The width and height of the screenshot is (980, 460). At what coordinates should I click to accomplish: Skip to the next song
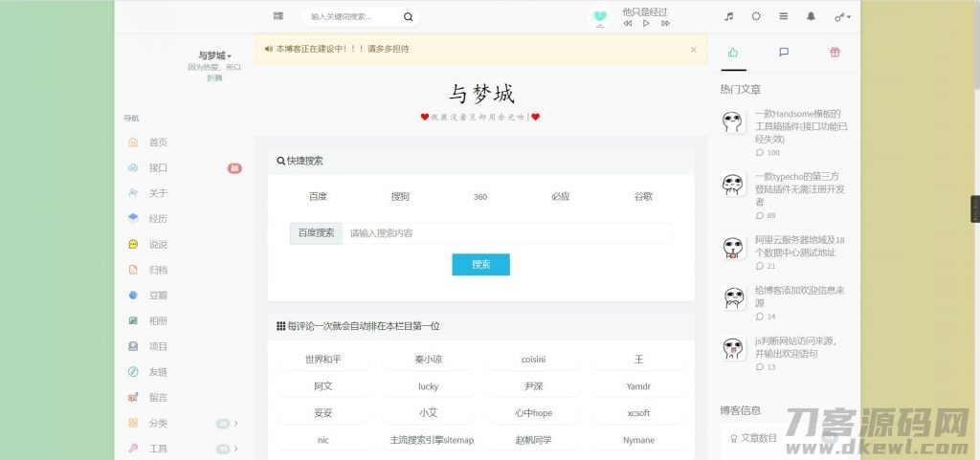[664, 23]
